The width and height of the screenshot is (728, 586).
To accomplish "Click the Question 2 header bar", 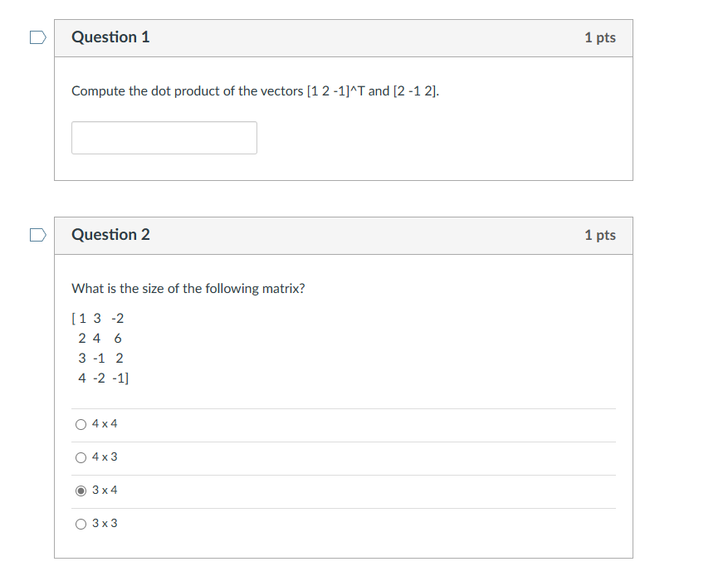I will click(x=343, y=235).
